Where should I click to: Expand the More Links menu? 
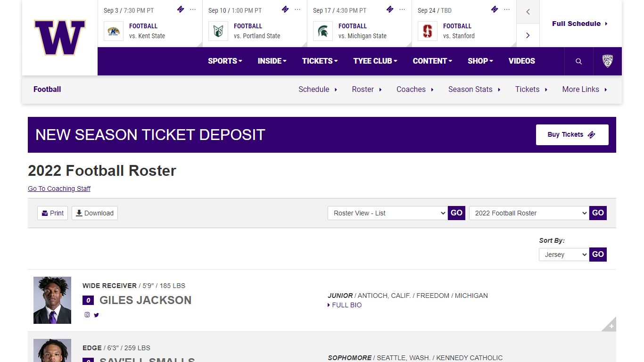[585, 89]
